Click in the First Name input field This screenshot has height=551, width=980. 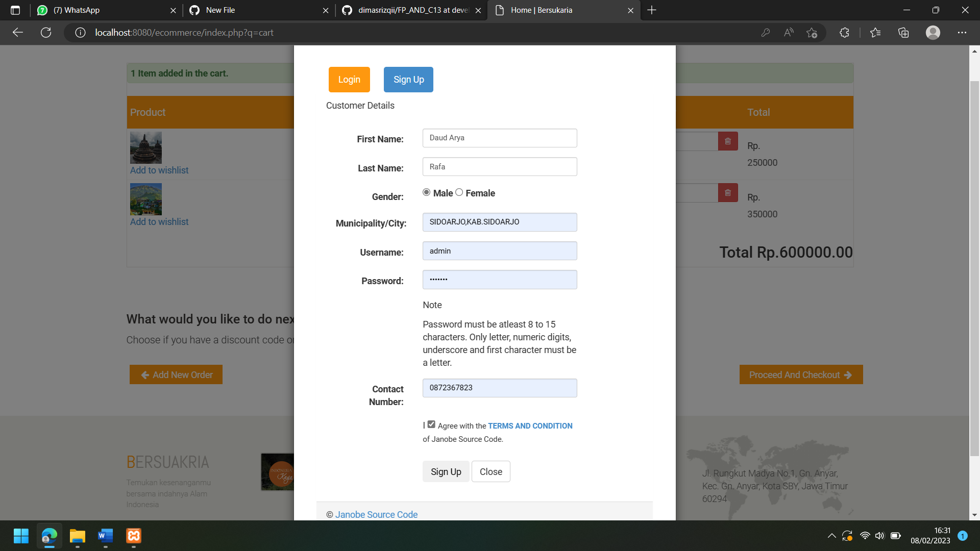499,138
